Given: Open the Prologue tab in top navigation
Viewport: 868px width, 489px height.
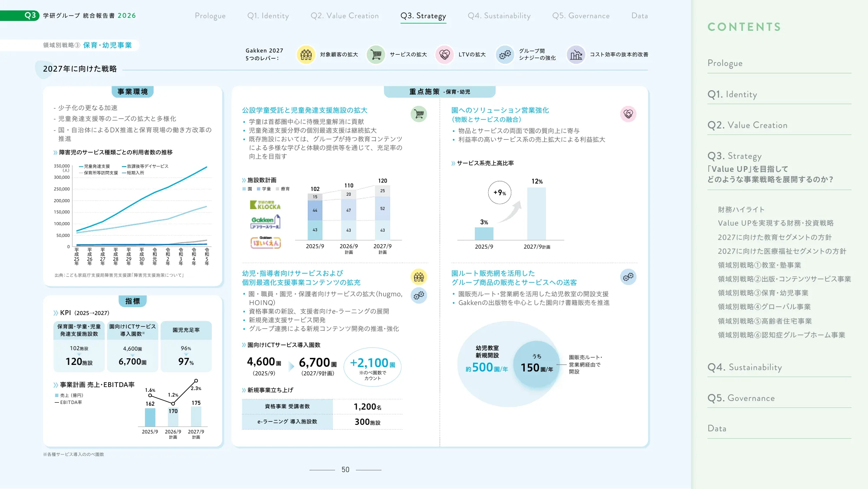Looking at the screenshot, I should tap(210, 16).
